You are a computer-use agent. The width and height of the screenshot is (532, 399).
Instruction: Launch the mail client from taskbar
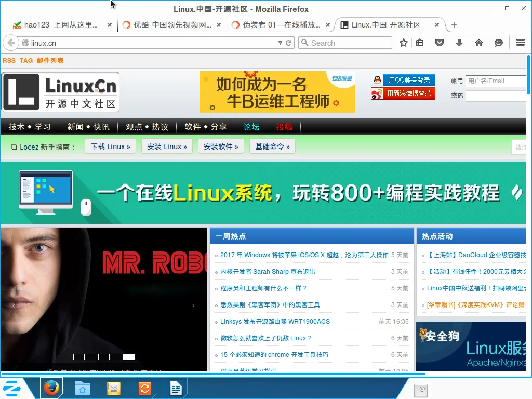(113, 388)
